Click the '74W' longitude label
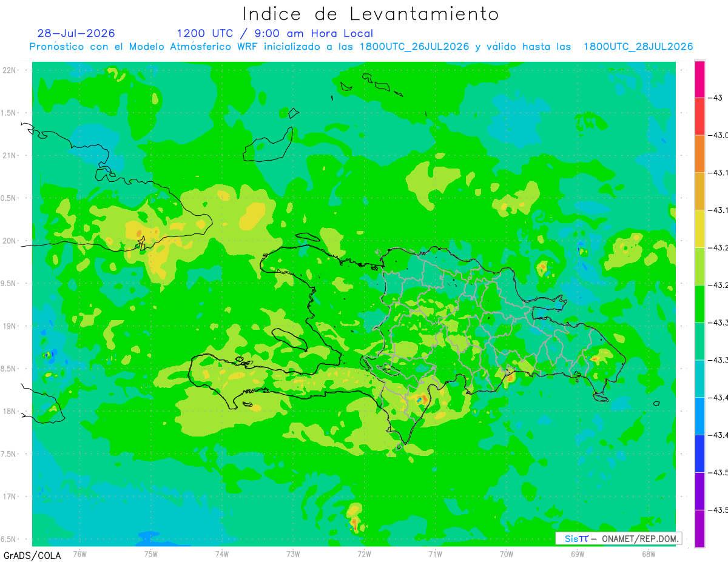 coord(222,554)
